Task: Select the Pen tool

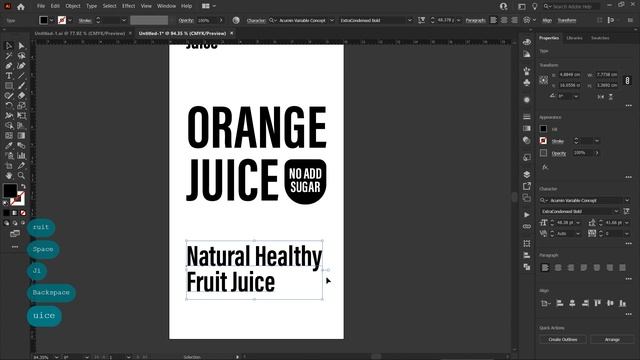Action: 9,66
